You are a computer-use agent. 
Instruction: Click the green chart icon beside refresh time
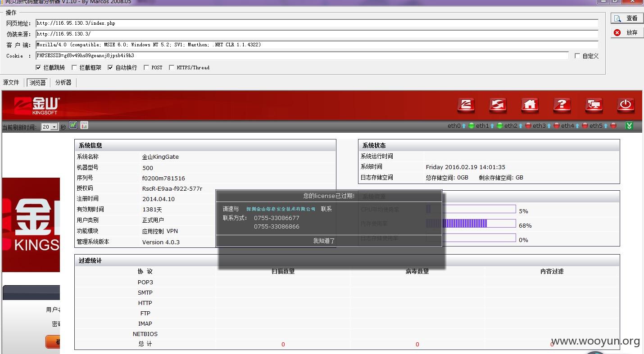(x=73, y=125)
